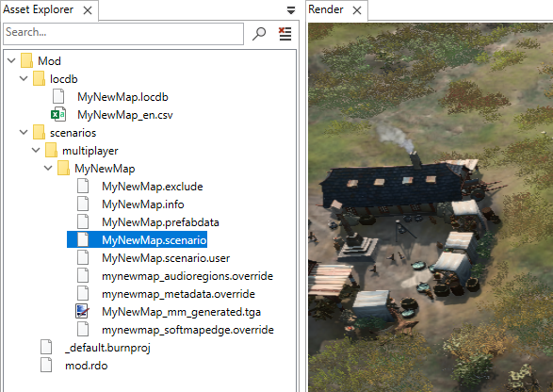Select MyNewMap.exclude file
Viewport: 553px width, 392px height.
[153, 187]
